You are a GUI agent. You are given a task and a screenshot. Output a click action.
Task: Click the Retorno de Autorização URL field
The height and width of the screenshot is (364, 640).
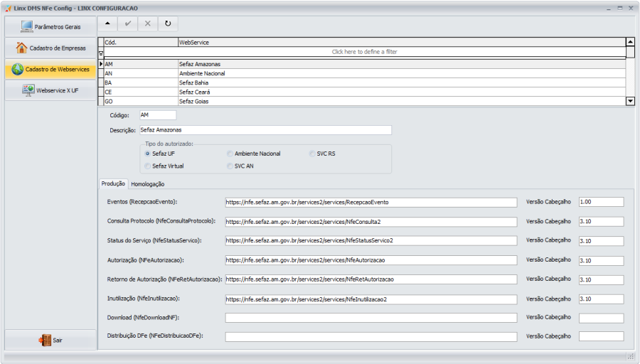pyautogui.click(x=371, y=279)
